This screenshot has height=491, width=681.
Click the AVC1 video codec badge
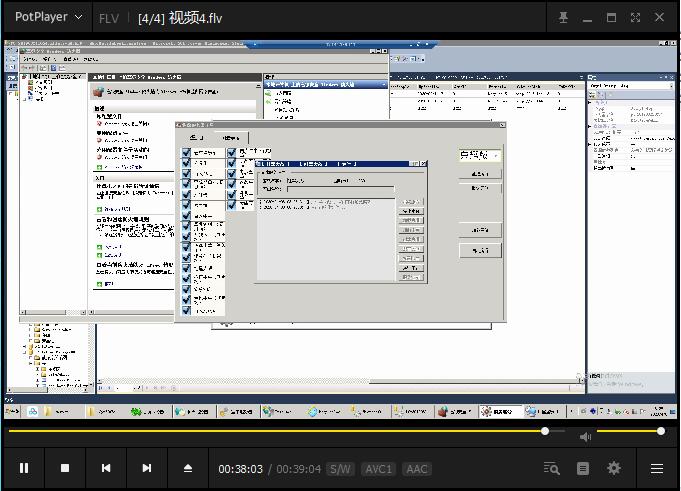[379, 469]
